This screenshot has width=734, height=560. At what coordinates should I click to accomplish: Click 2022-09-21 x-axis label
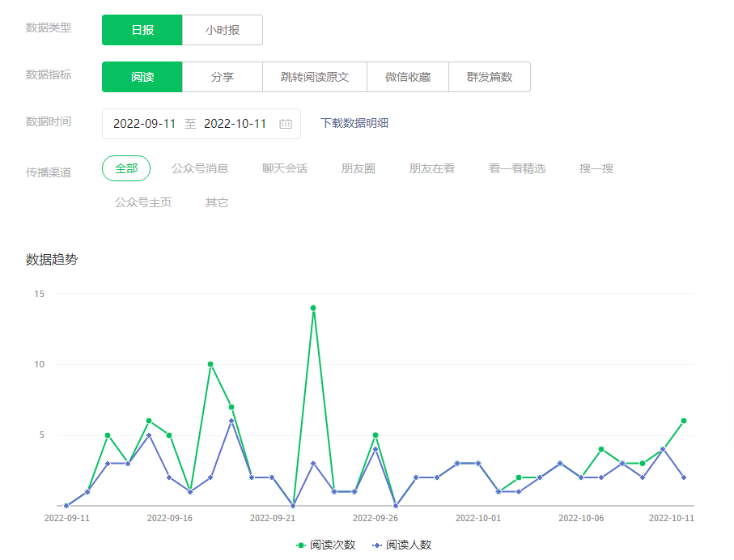tap(273, 519)
